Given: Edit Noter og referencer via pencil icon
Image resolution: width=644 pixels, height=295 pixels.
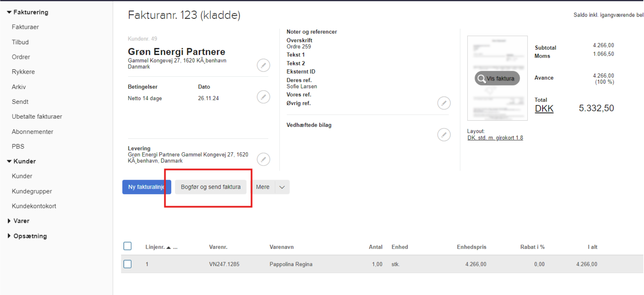Looking at the screenshot, I should tap(444, 103).
